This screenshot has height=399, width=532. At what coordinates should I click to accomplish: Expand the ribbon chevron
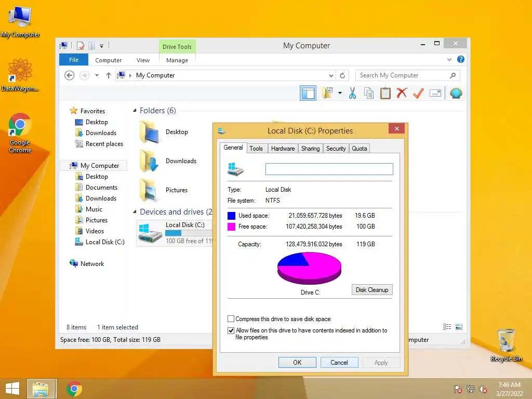point(449,60)
